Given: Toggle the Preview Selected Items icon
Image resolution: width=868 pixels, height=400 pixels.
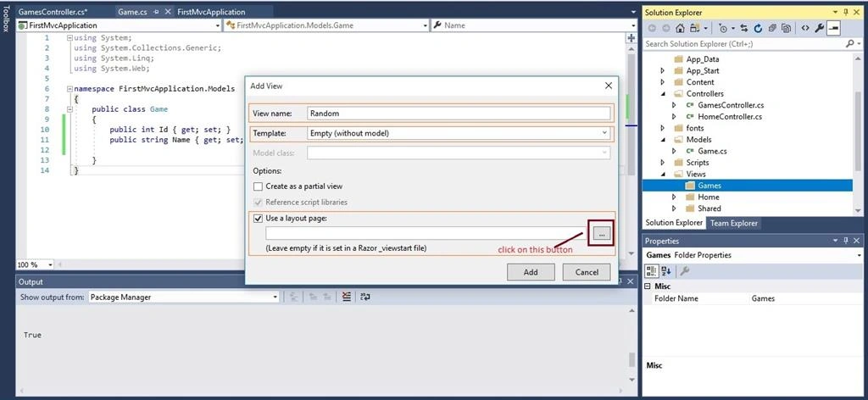Looking at the screenshot, I should pos(834,28).
